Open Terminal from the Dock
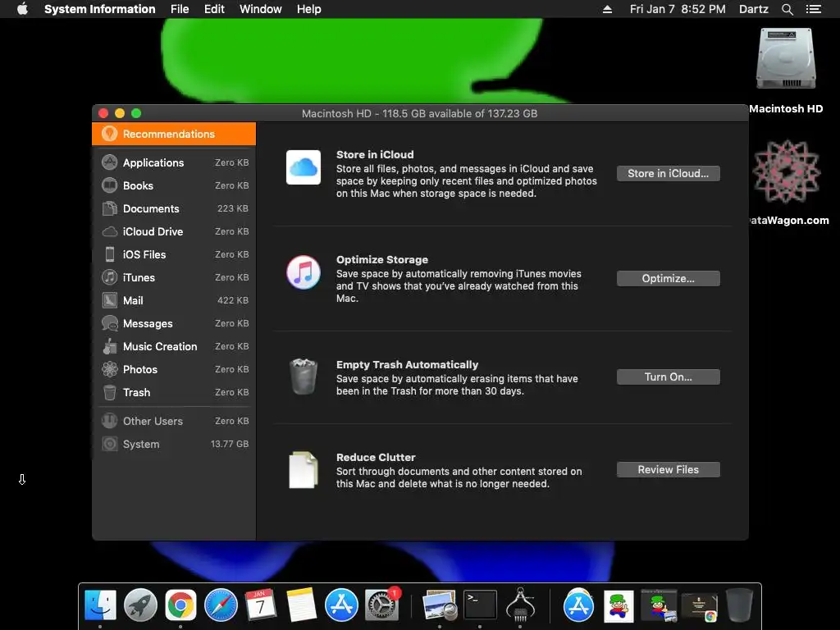Viewport: 840px width, 630px height. point(480,605)
